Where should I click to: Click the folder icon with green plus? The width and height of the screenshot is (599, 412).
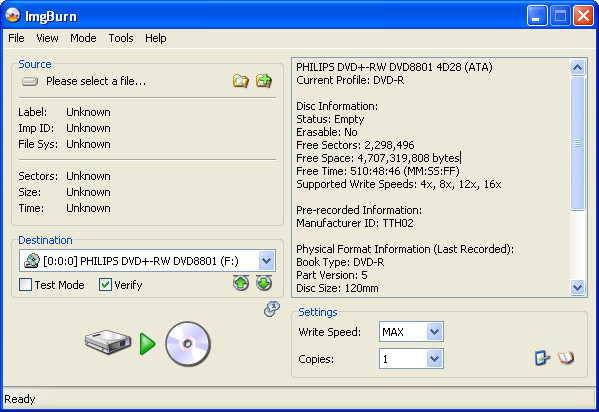point(264,81)
